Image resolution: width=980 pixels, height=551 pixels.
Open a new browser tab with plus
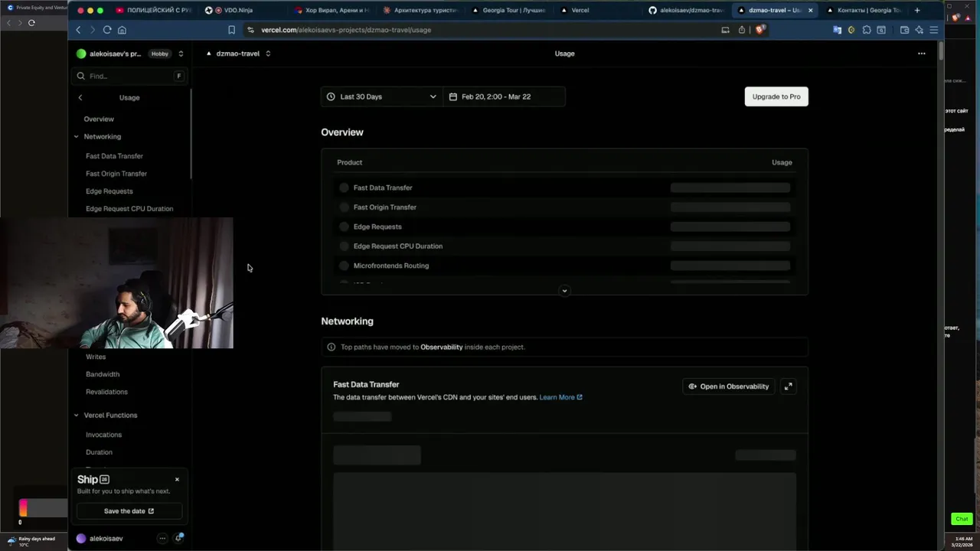tap(917, 10)
